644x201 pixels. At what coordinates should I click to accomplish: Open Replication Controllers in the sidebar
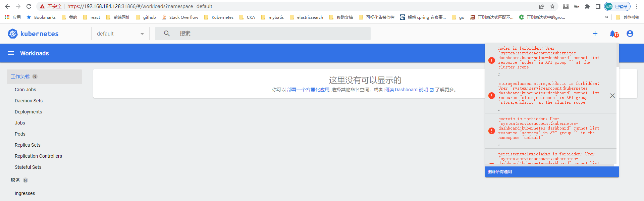coord(38,156)
